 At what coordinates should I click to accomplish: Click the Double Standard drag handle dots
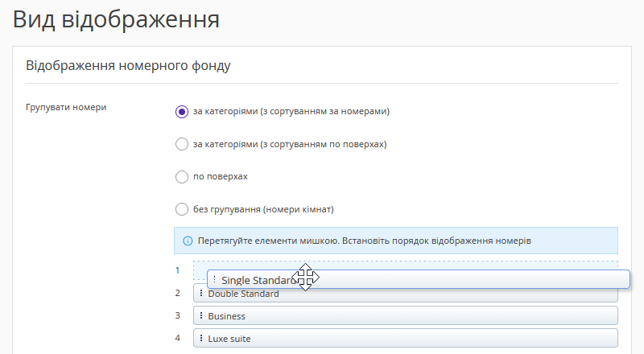(x=201, y=294)
